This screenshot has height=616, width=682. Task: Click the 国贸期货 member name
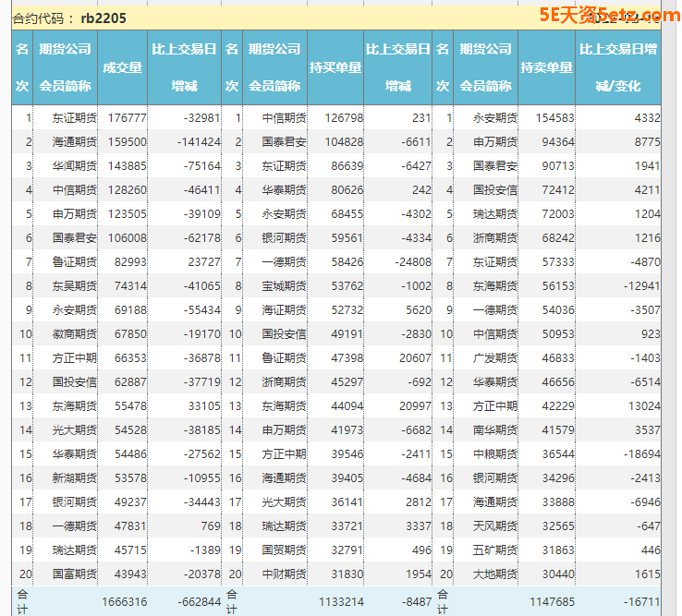[285, 550]
